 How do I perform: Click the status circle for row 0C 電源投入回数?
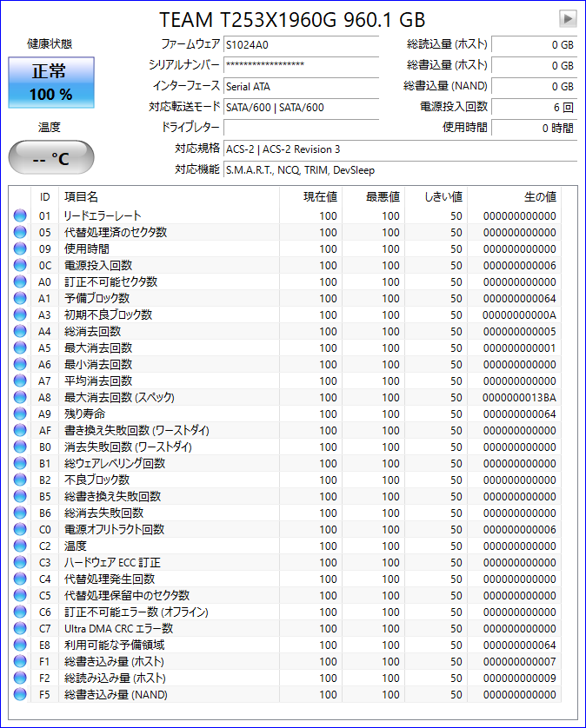20,265
